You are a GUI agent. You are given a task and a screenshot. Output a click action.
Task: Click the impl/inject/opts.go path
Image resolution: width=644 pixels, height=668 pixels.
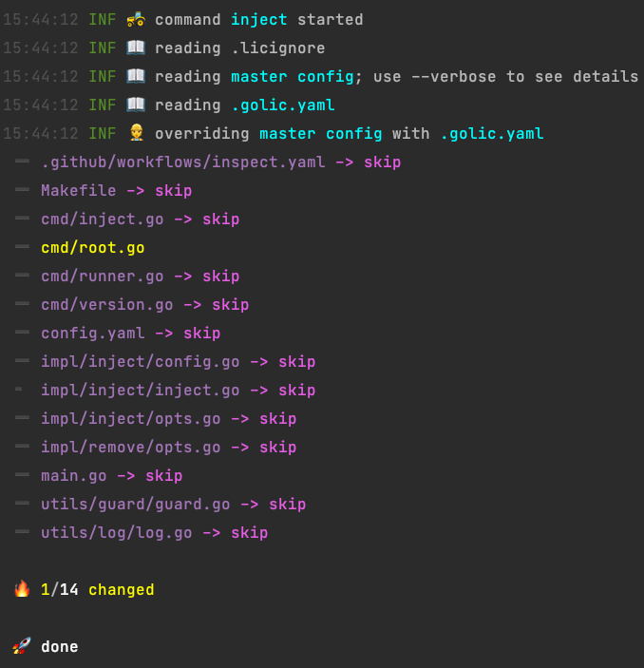131,419
